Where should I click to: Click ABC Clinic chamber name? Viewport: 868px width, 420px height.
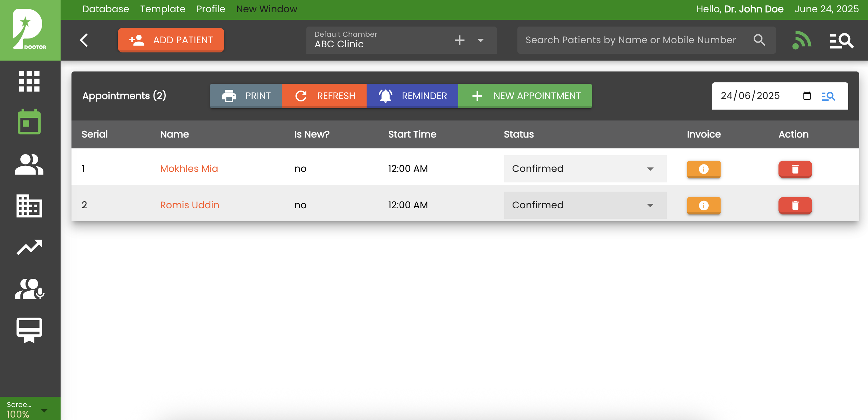pyautogui.click(x=339, y=44)
